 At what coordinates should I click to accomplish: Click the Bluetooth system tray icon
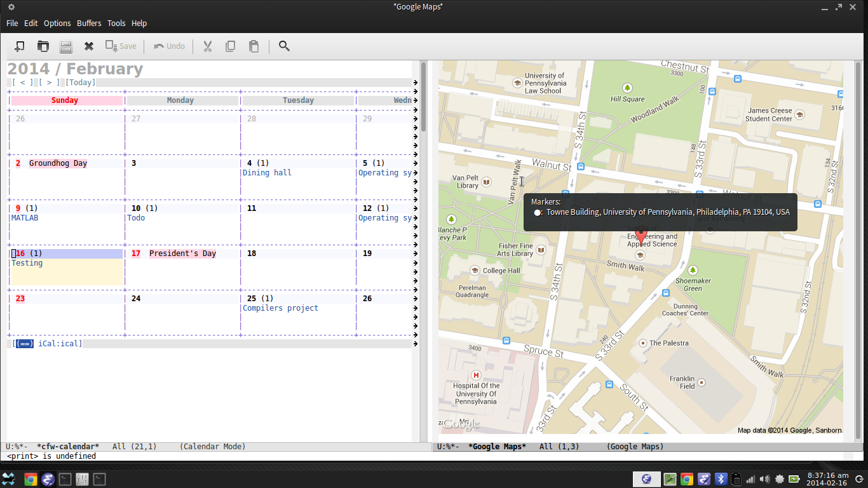pos(721,479)
